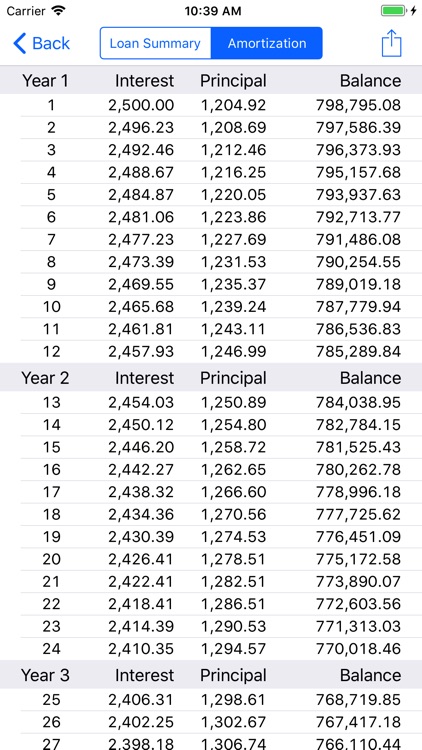Tap payment row 13 with interest 2,454.03

(211, 403)
